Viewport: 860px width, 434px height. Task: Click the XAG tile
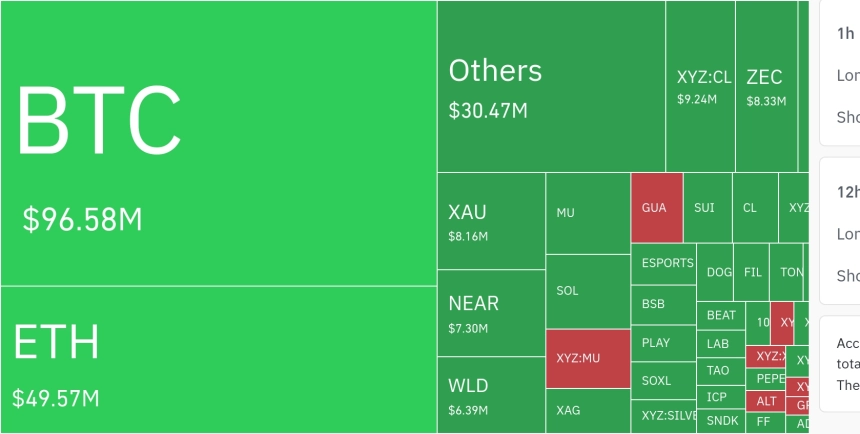[588, 411]
